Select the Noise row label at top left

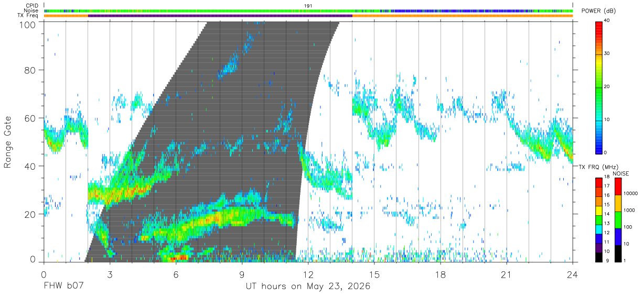coord(31,10)
